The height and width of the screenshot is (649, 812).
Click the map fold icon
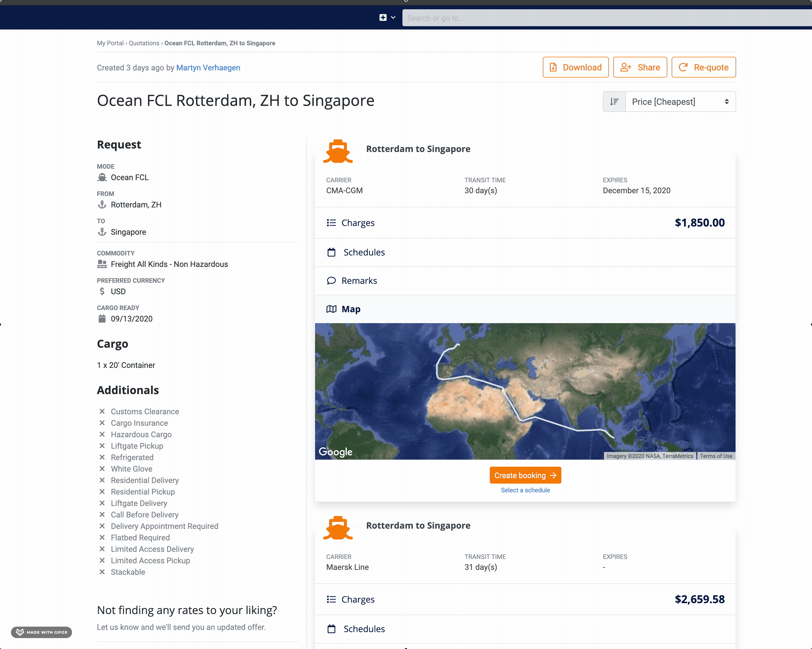click(331, 309)
